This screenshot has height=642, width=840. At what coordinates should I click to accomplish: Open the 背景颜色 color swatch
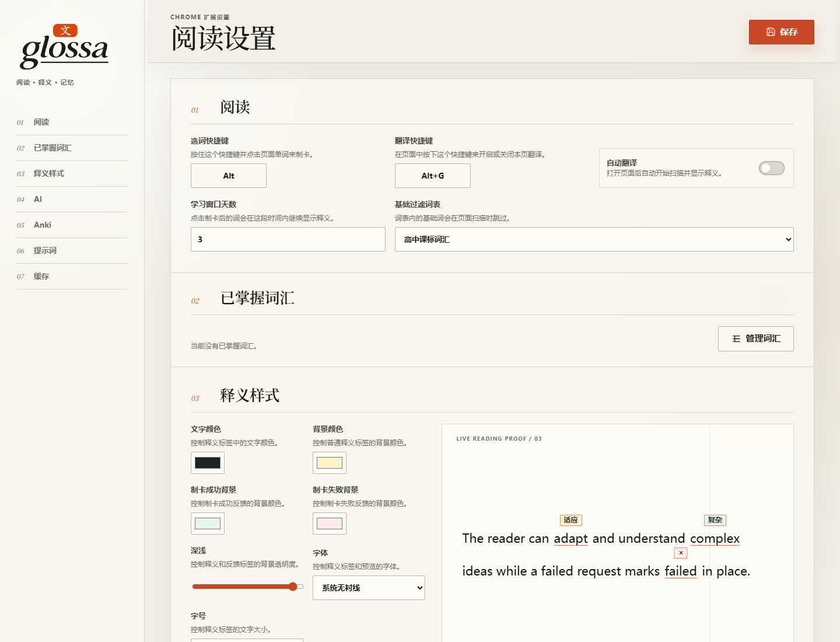click(330, 463)
